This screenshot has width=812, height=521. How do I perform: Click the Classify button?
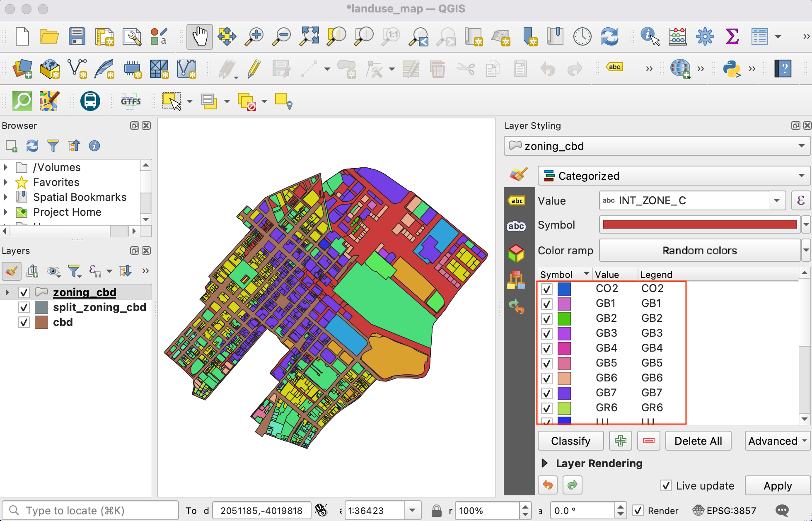pos(570,441)
